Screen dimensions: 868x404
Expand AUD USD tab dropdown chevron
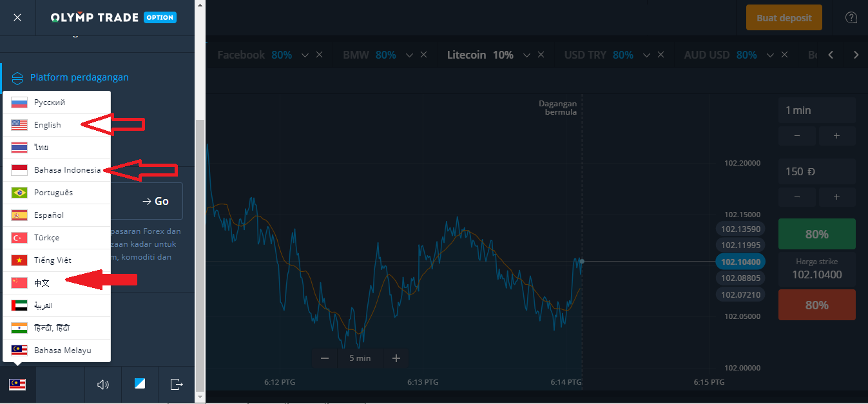[x=769, y=55]
